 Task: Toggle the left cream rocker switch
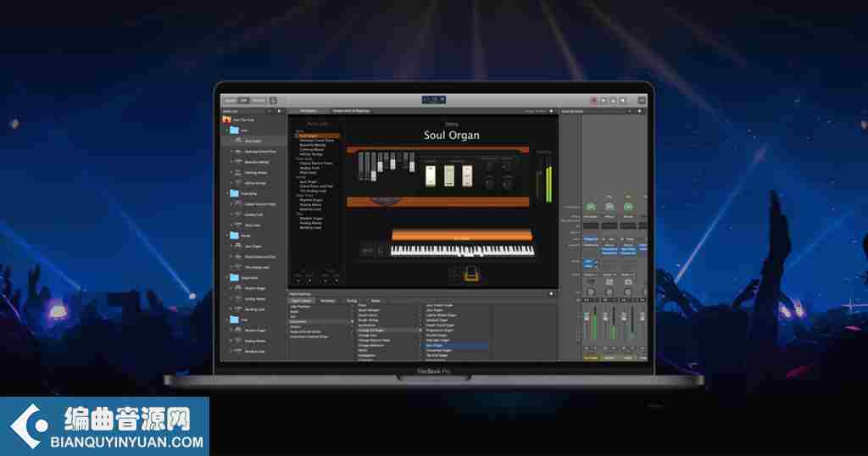click(430, 175)
